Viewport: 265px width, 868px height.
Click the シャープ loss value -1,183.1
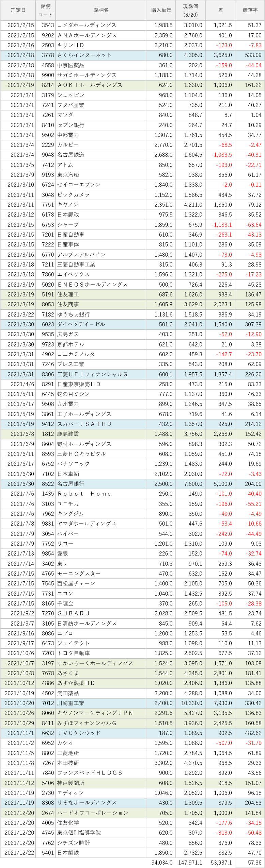[x=221, y=225]
